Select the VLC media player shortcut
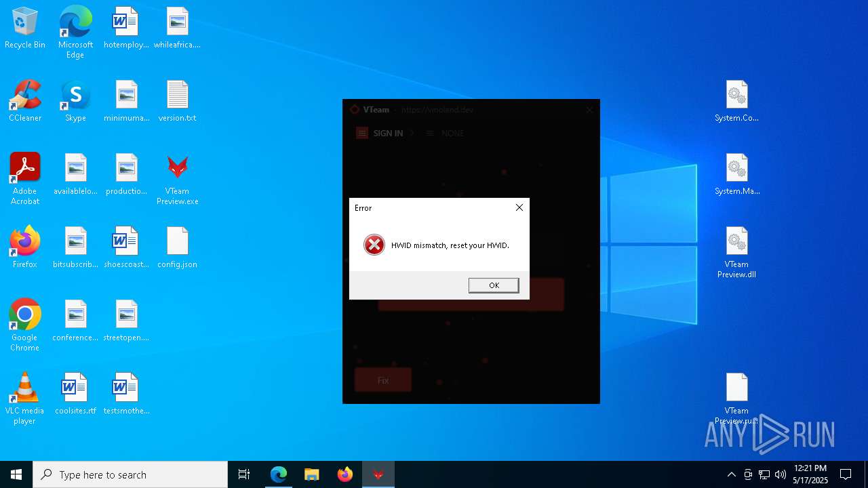868x488 pixels. tap(25, 399)
